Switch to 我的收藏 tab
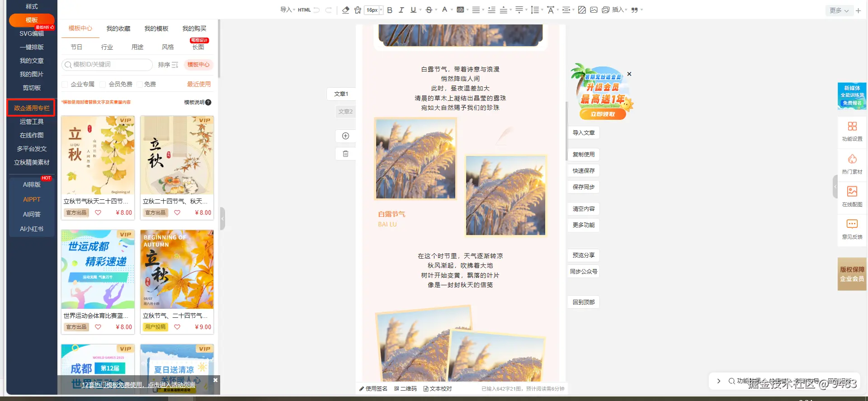Viewport: 868px width, 401px height. pyautogui.click(x=118, y=28)
